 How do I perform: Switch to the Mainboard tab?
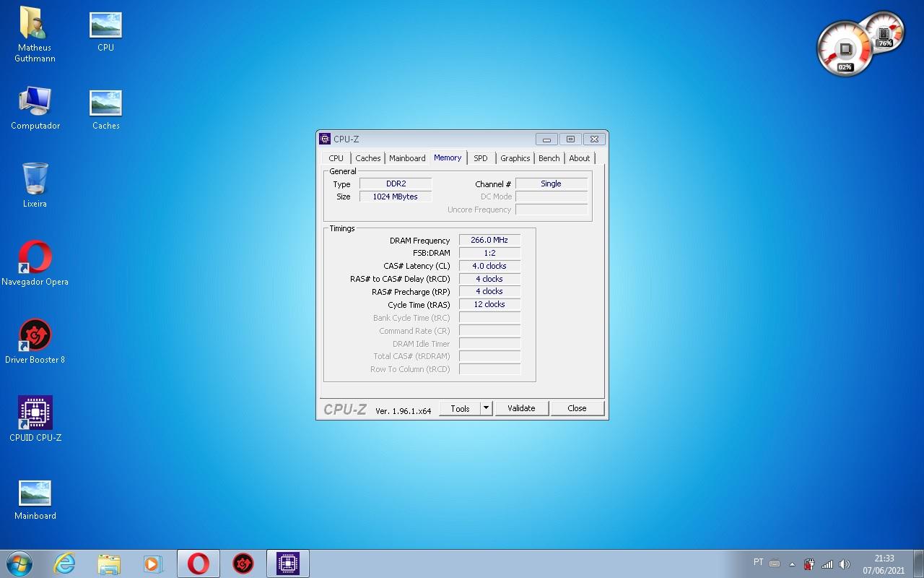[407, 158]
